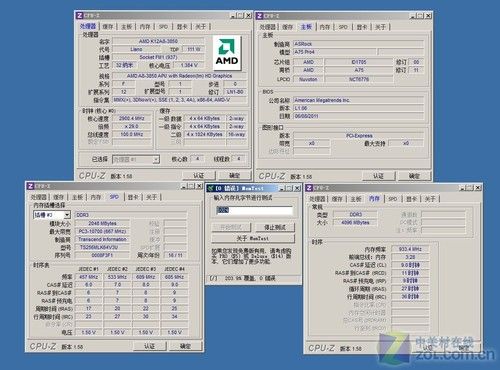This screenshot has height=370, width=500.
Task: Switch to 显卡 tab in the processor window
Action: point(182,27)
